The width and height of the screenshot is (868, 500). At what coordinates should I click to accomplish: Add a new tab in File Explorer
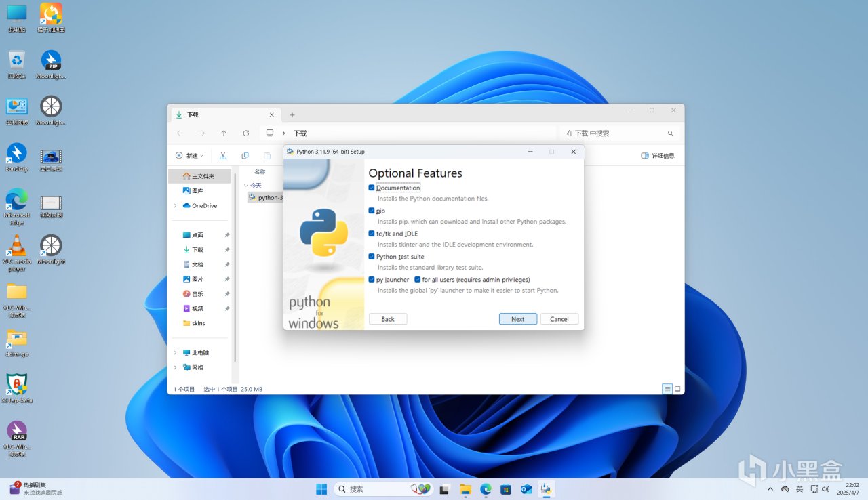(x=292, y=115)
